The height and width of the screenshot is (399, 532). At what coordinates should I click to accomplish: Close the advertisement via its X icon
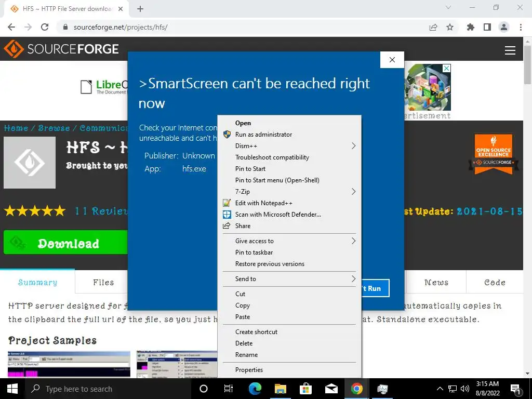coord(447,68)
